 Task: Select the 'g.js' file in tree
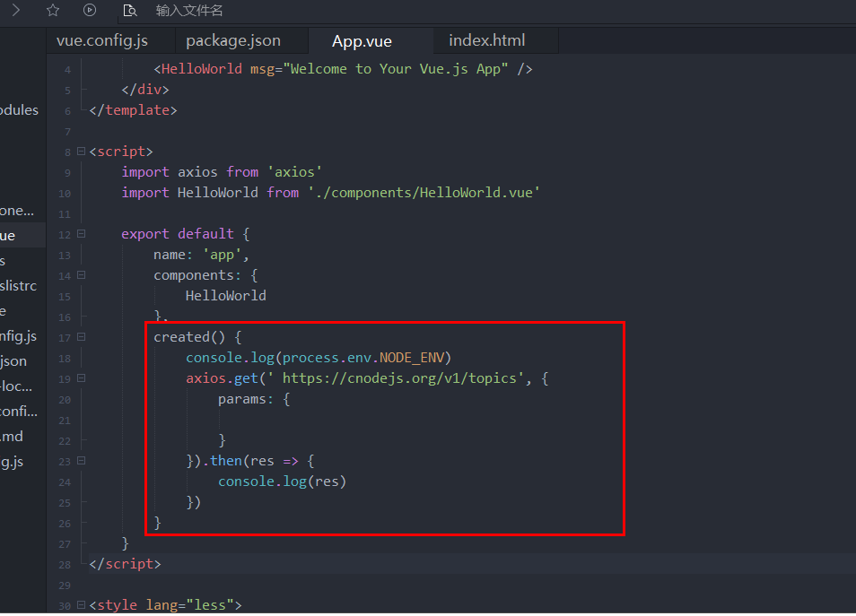tap(12, 462)
